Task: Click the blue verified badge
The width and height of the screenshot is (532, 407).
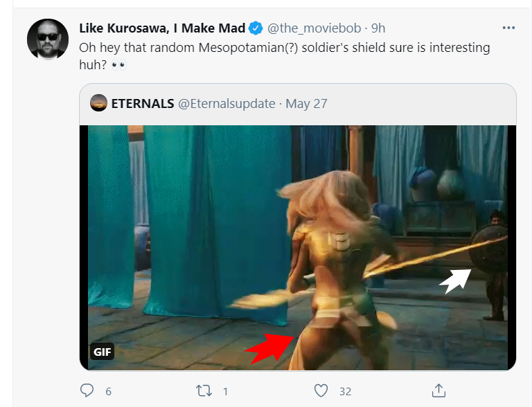Action: point(256,28)
